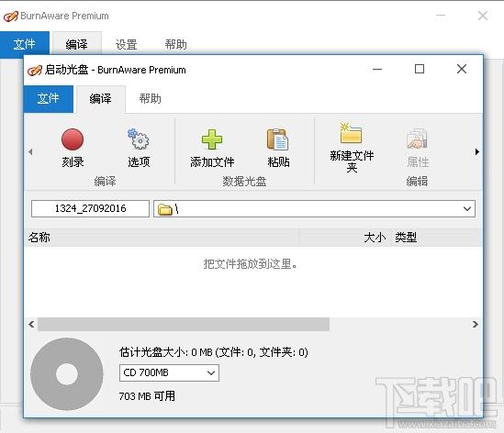This screenshot has height=433, width=504.
Task: Minimize the 启动光盘 window
Action: [x=377, y=69]
